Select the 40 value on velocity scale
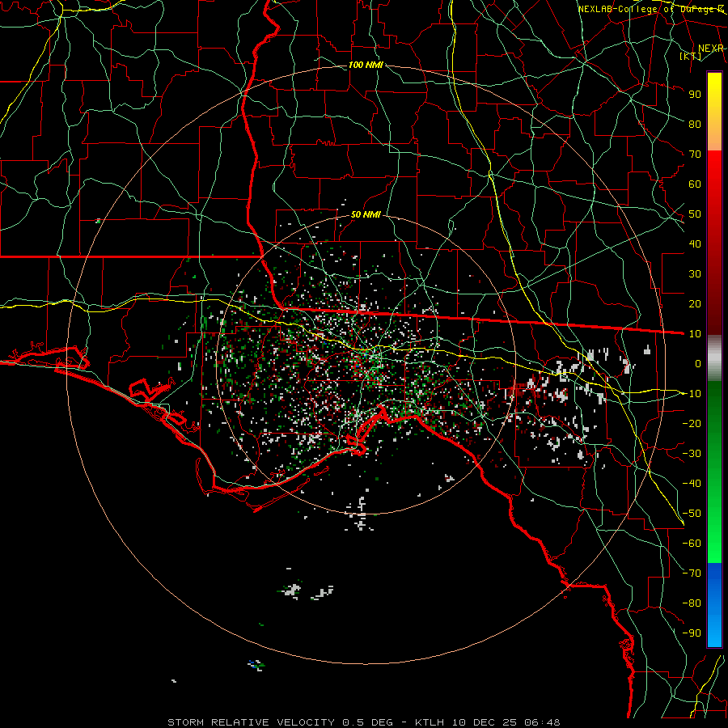The image size is (728, 728). [695, 243]
